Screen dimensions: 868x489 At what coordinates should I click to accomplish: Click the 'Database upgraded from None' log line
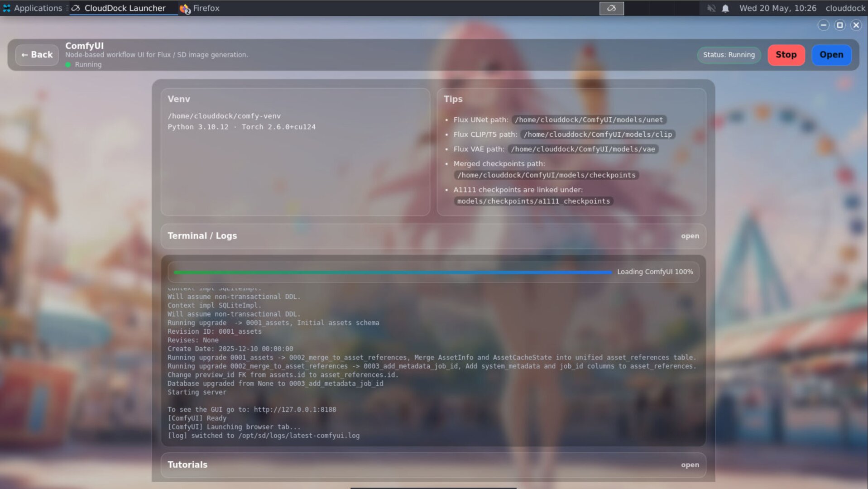point(275,384)
